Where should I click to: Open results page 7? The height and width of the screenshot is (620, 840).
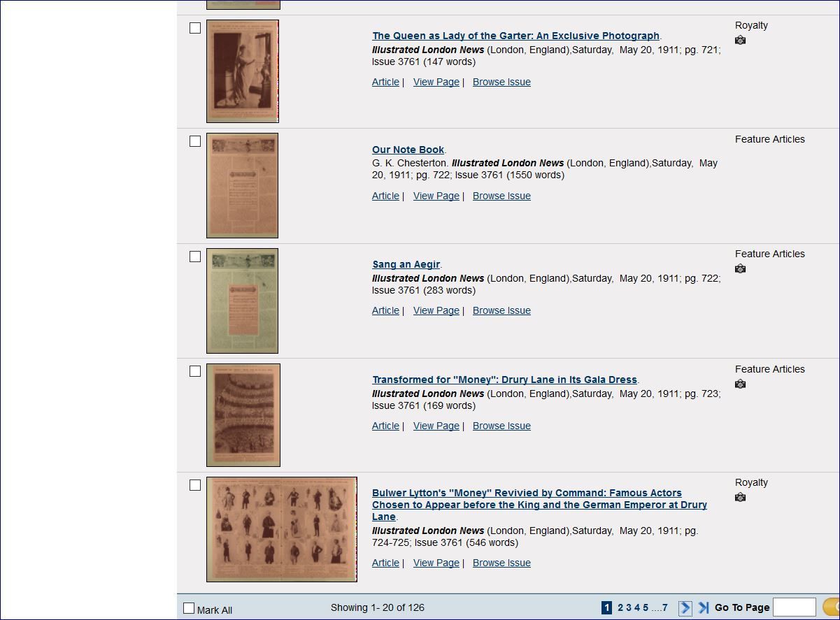point(664,607)
